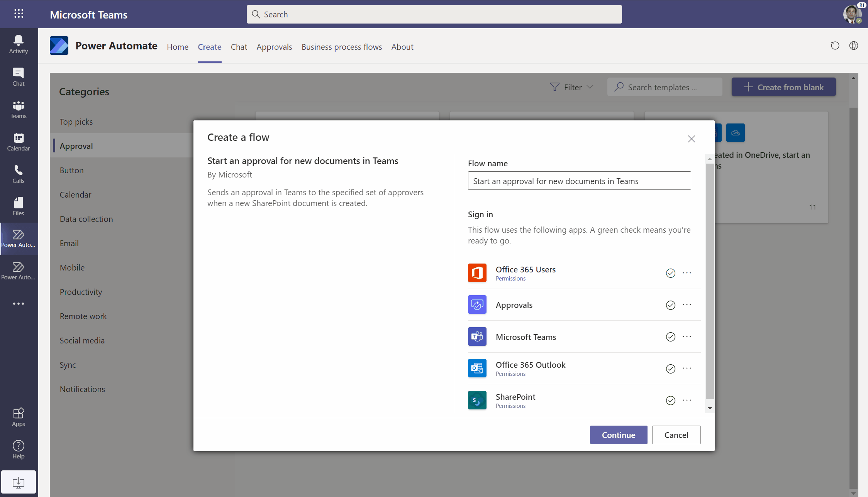Expand Office 365 Outlook more options ellipsis
The image size is (868, 497).
click(x=687, y=369)
